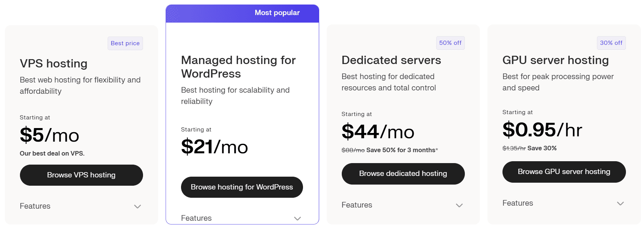Click the crossed-out $88/mo price
Image resolution: width=644 pixels, height=226 pixels.
point(353,150)
